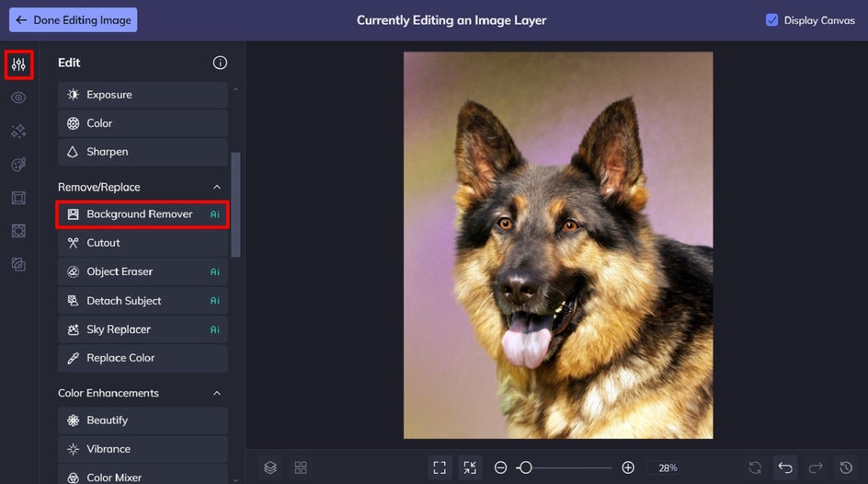Open the Beautify tool
Screen dimensions: 868x484
143,421
